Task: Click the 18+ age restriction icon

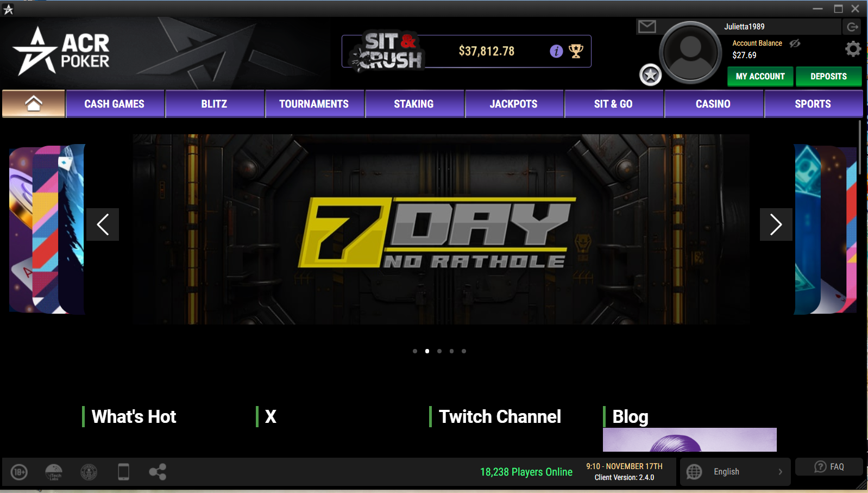Action: (x=19, y=472)
